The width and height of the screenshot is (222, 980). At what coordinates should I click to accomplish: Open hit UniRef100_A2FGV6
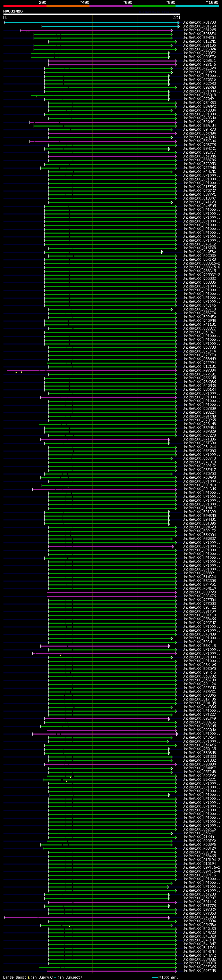pos(199,967)
